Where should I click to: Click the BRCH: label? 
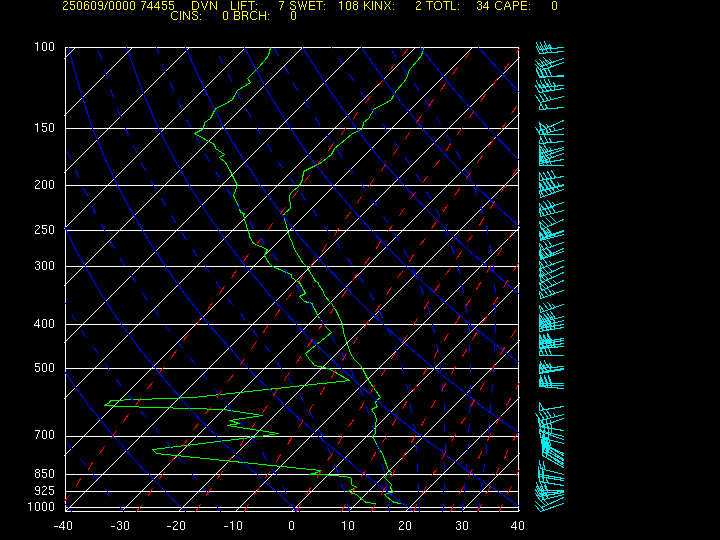coord(251,16)
